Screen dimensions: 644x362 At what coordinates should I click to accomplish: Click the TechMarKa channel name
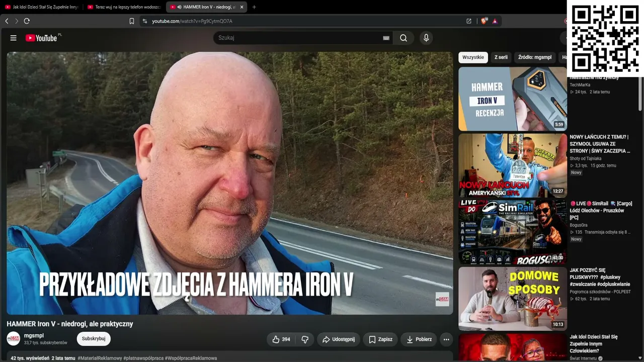coord(580,85)
